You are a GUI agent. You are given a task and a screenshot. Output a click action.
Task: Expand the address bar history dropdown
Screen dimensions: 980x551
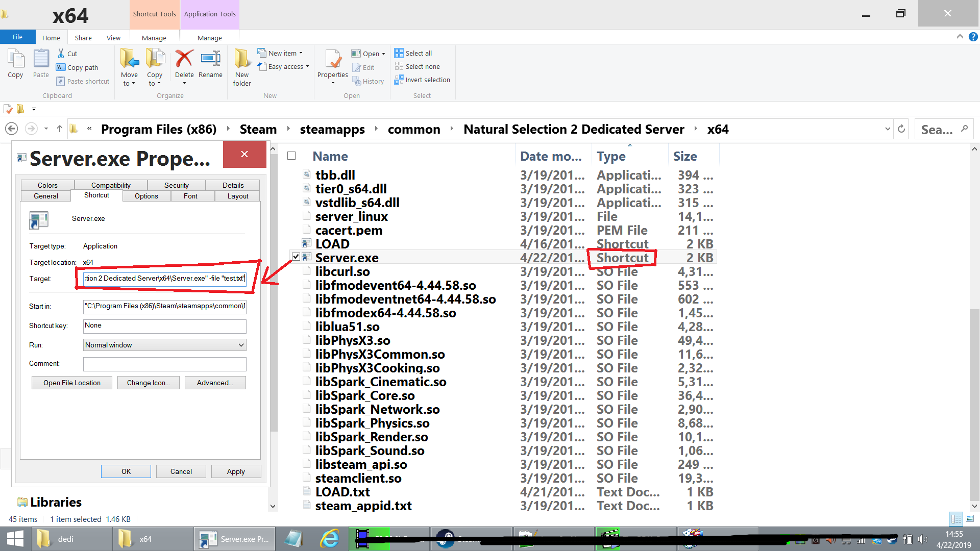point(888,129)
